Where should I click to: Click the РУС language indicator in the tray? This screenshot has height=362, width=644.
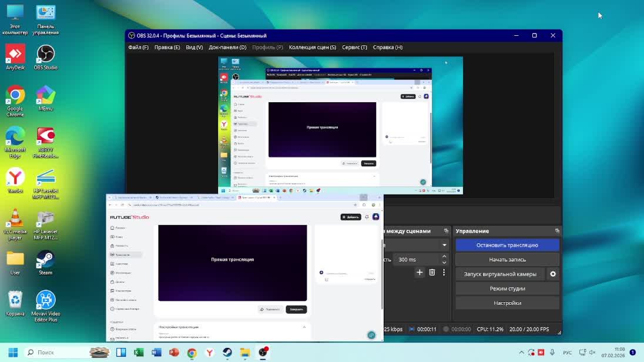pyautogui.click(x=567, y=352)
